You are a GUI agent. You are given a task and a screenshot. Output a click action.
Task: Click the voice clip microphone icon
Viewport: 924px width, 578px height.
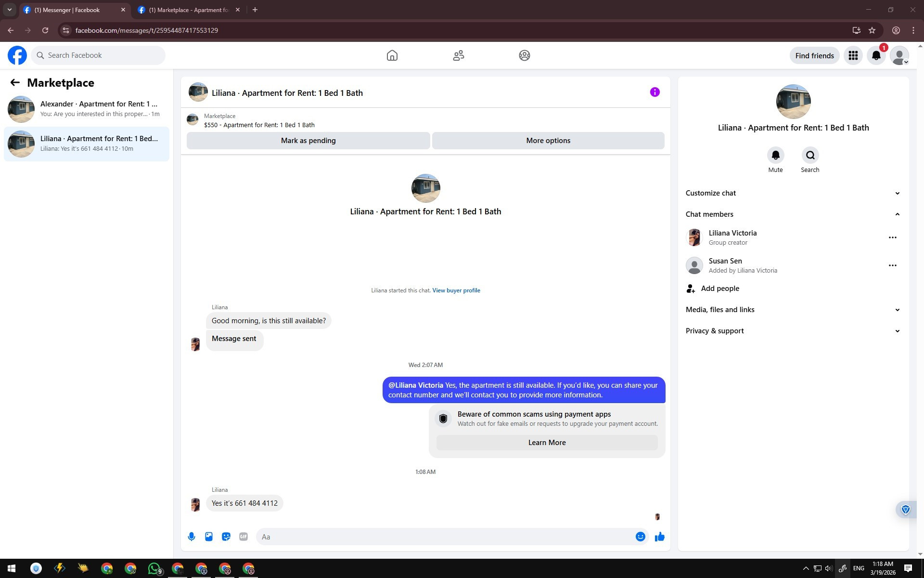[x=192, y=537]
